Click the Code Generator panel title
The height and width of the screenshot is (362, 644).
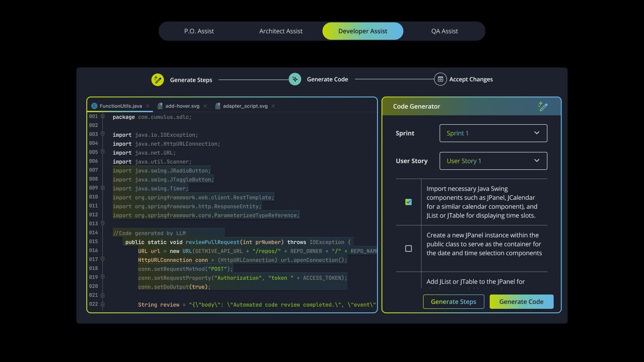416,106
